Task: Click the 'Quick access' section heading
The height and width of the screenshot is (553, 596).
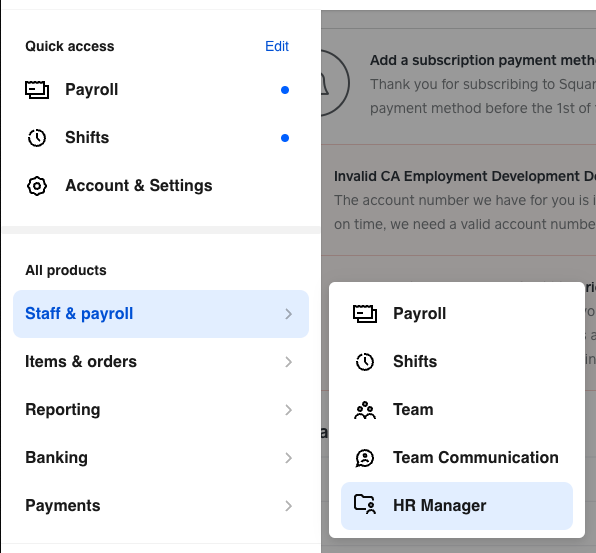Action: [70, 46]
